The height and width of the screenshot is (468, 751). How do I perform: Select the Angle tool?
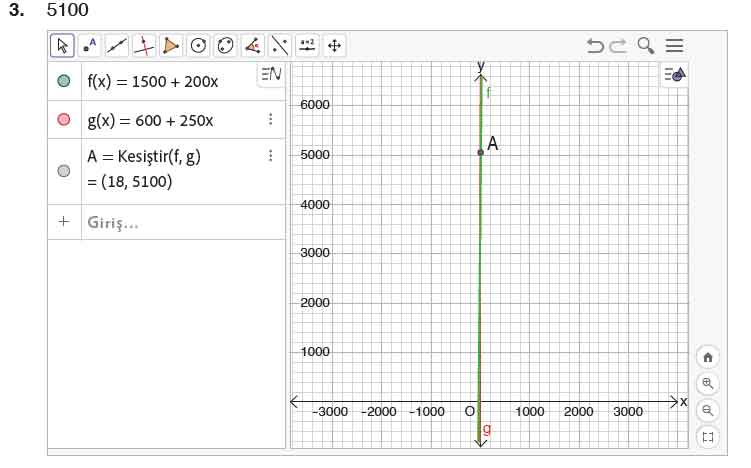(252, 45)
